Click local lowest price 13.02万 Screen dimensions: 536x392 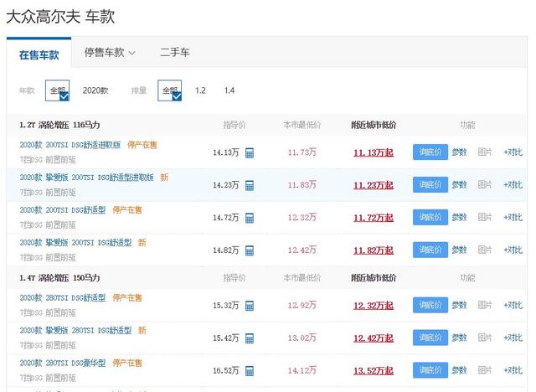[301, 338]
